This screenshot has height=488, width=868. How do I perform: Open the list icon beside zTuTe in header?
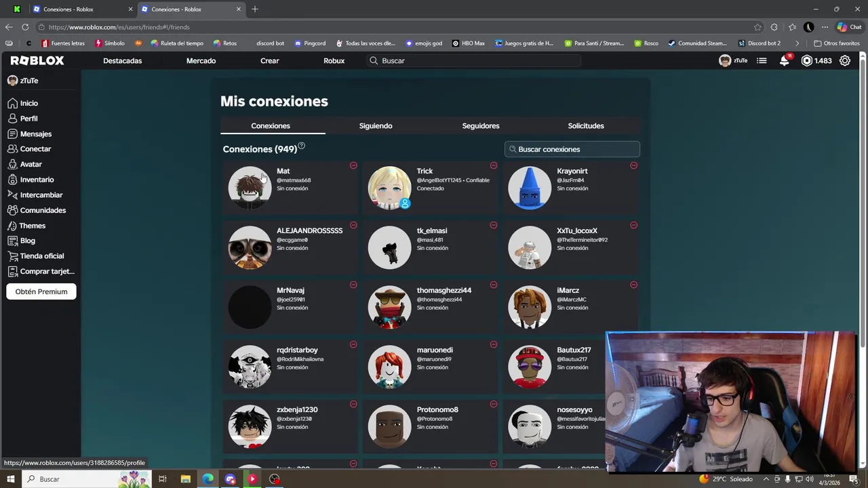[x=762, y=60]
